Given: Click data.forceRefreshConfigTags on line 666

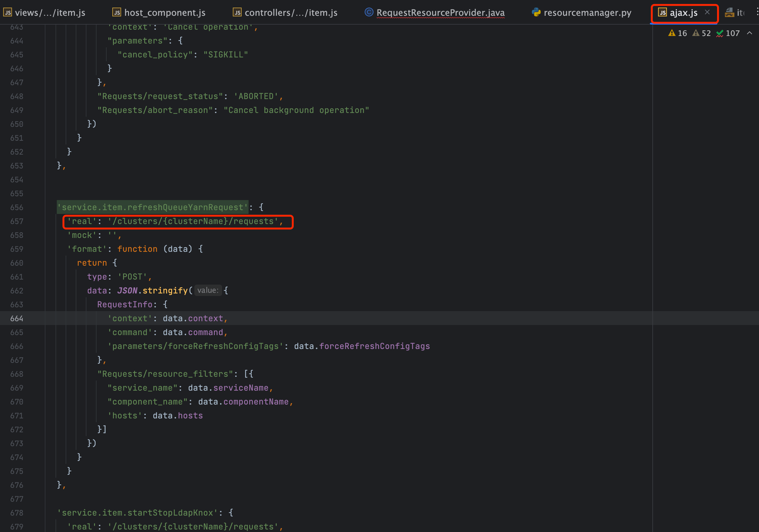Looking at the screenshot, I should (x=362, y=346).
